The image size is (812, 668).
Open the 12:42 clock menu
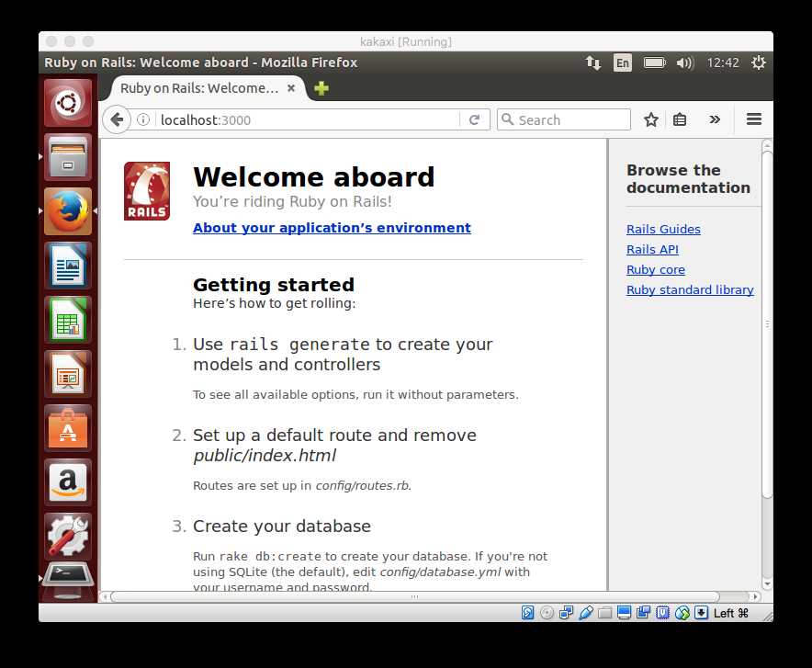pyautogui.click(x=723, y=63)
